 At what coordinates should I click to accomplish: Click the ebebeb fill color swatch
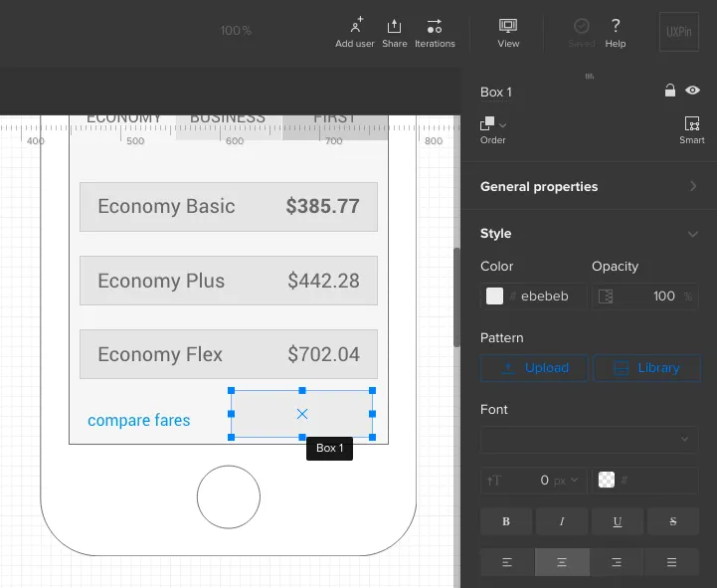coord(494,296)
